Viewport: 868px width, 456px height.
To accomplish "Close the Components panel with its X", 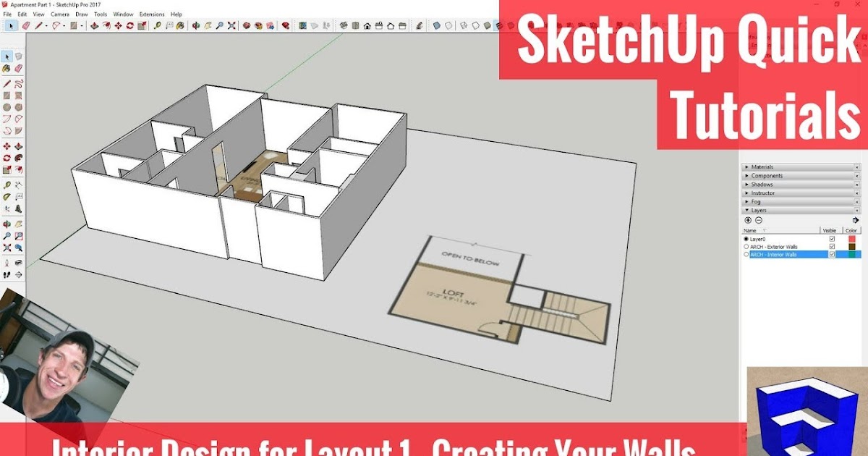I will pos(857,176).
